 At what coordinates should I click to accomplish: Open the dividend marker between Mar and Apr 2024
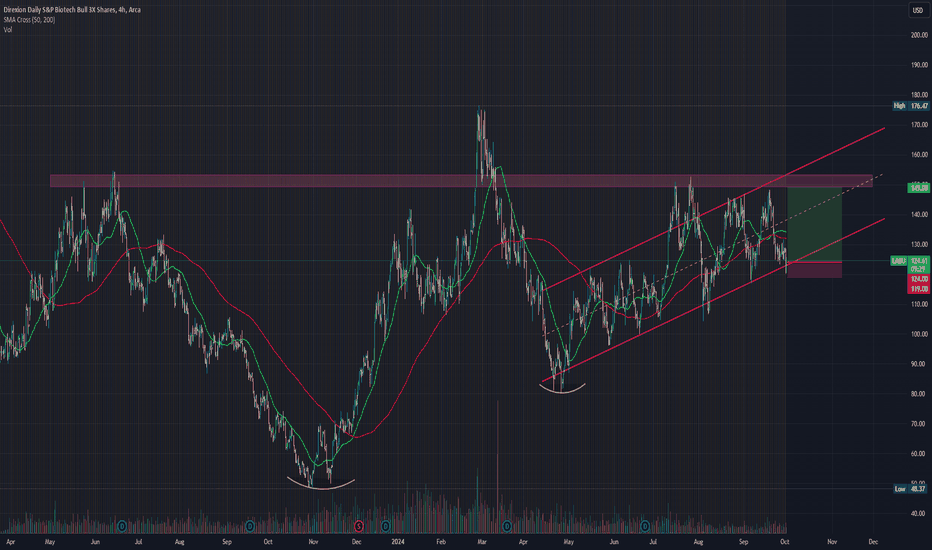[507, 526]
